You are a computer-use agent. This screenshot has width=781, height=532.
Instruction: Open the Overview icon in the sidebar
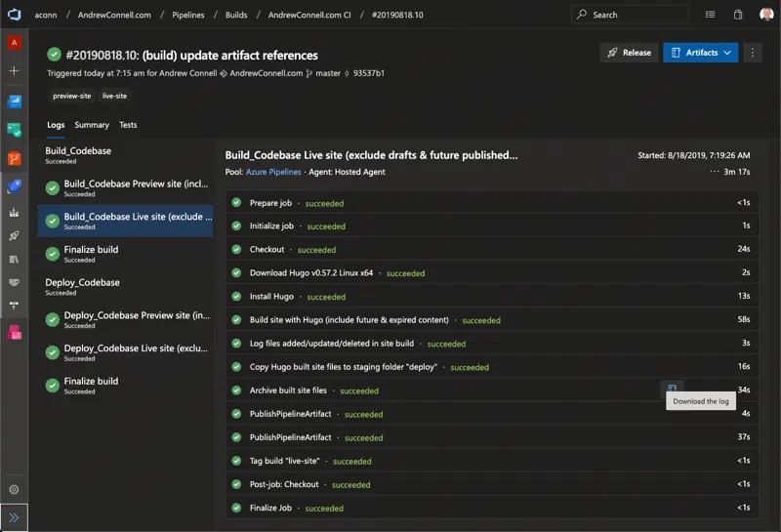pyautogui.click(x=14, y=102)
